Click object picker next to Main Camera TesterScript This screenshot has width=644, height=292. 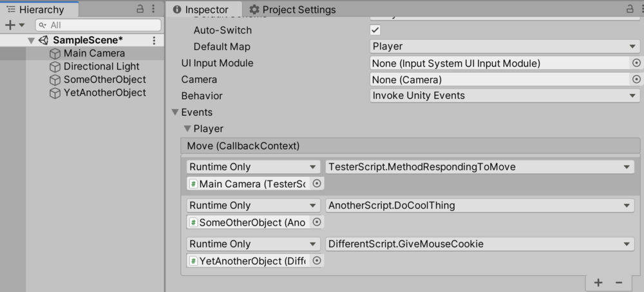(316, 184)
